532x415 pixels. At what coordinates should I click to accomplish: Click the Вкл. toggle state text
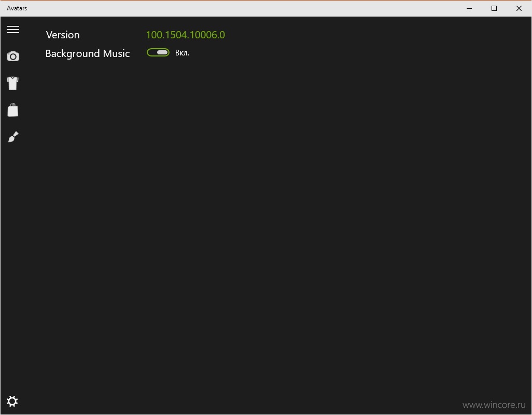pyautogui.click(x=182, y=53)
